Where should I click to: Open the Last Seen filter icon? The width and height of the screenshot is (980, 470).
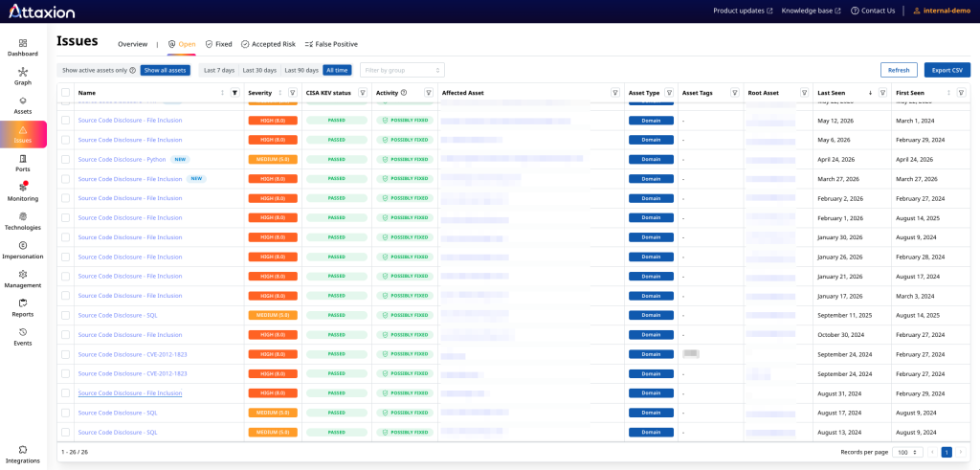tap(882, 93)
